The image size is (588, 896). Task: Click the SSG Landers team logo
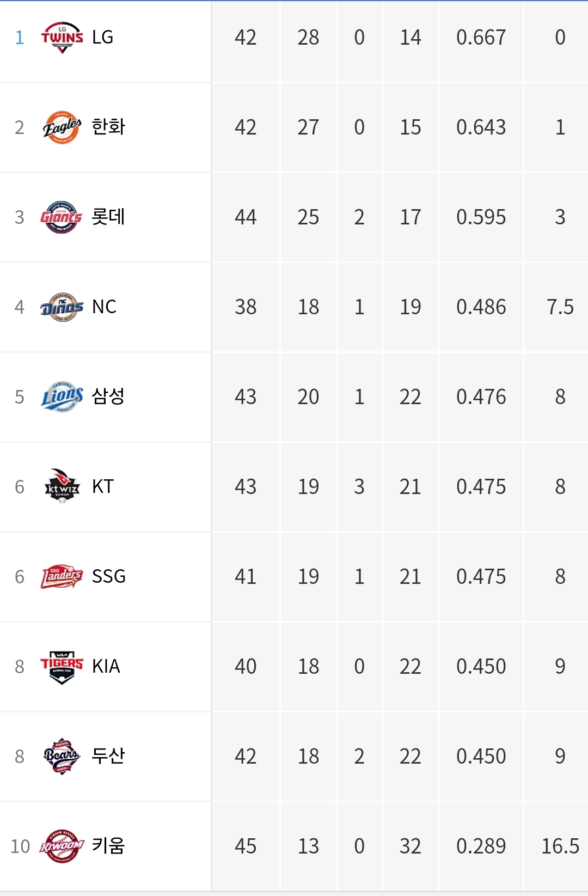[62, 576]
